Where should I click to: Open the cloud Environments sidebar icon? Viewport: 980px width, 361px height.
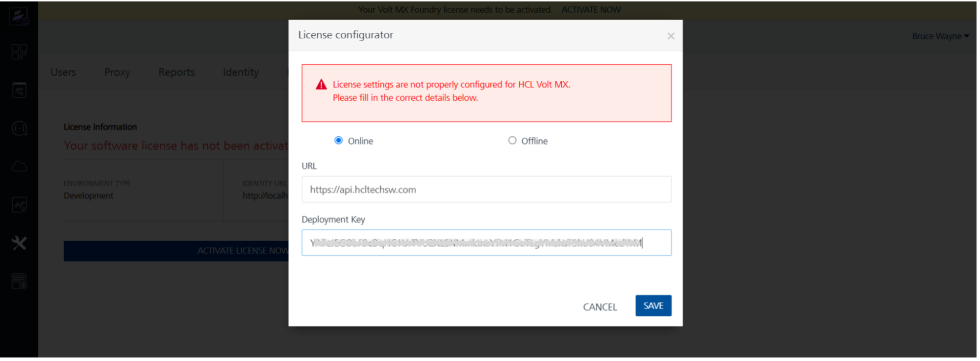(x=19, y=167)
